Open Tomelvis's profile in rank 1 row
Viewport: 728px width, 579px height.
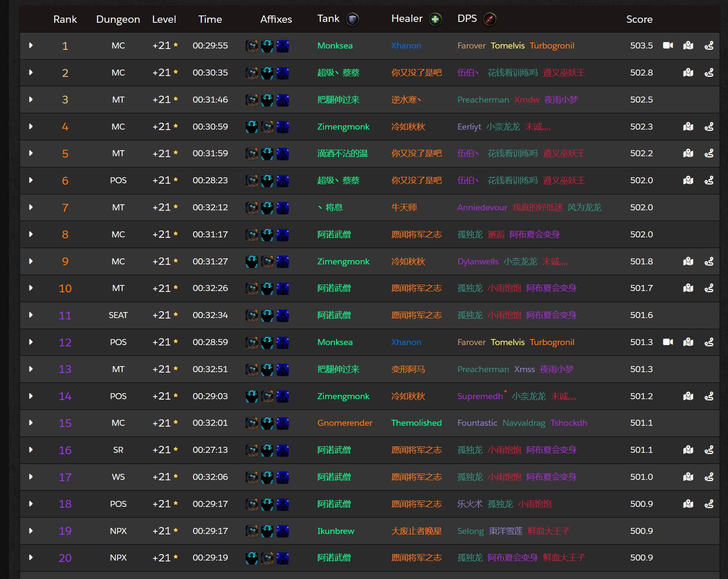pyautogui.click(x=507, y=45)
